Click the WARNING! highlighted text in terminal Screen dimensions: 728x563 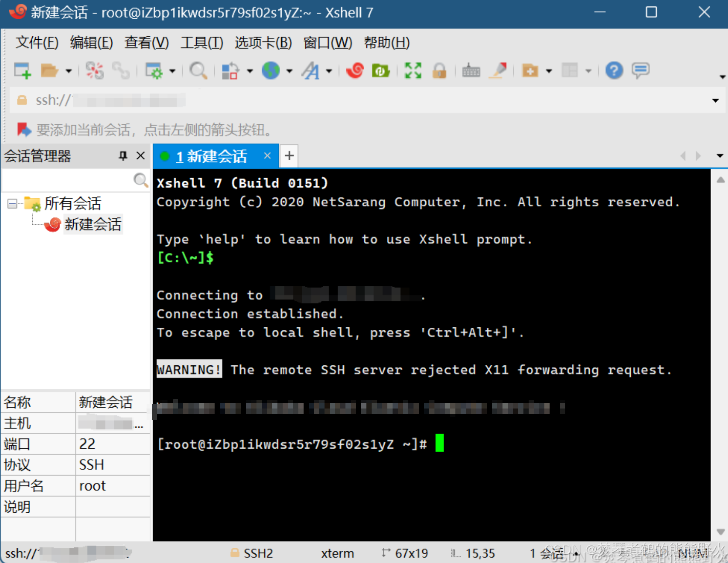click(x=189, y=369)
